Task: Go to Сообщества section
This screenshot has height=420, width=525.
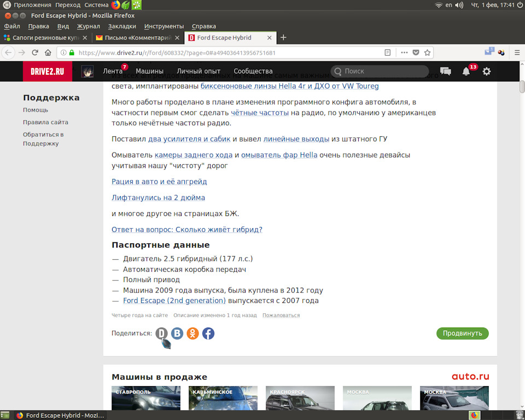Action: tap(253, 71)
